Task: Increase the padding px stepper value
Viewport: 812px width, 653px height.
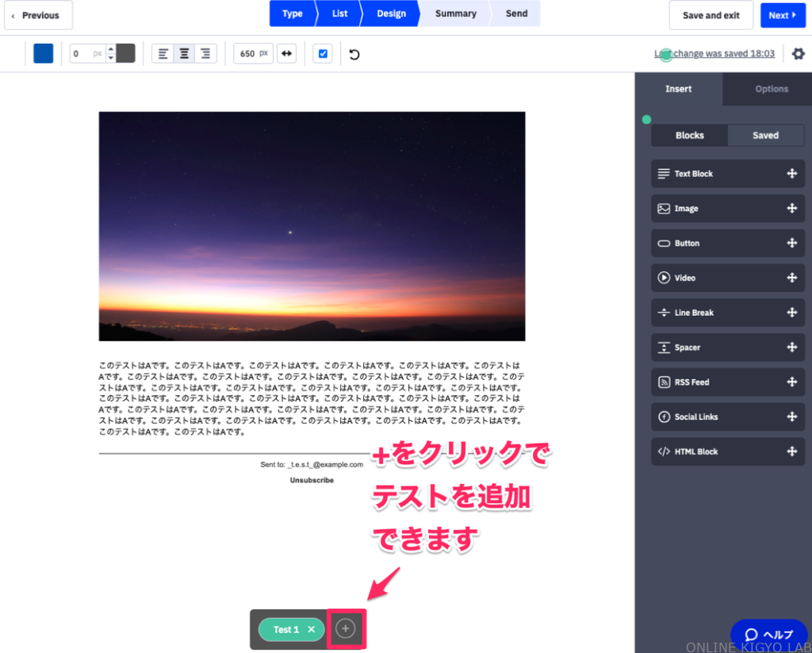Action: point(111,49)
